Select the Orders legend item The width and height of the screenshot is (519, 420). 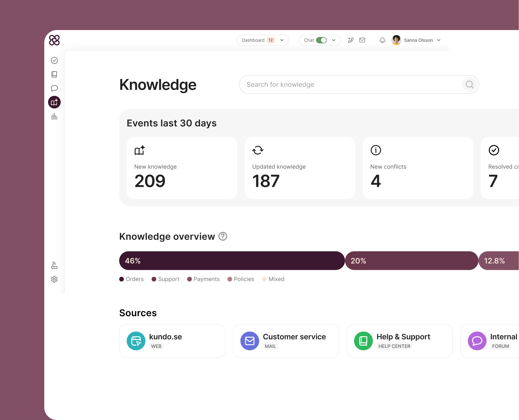click(x=131, y=279)
